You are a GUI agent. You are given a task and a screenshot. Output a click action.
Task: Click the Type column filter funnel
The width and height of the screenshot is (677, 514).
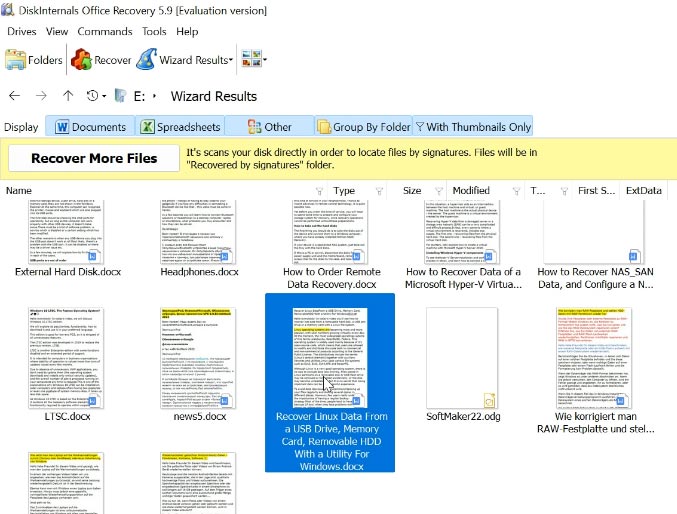pyautogui.click(x=379, y=191)
